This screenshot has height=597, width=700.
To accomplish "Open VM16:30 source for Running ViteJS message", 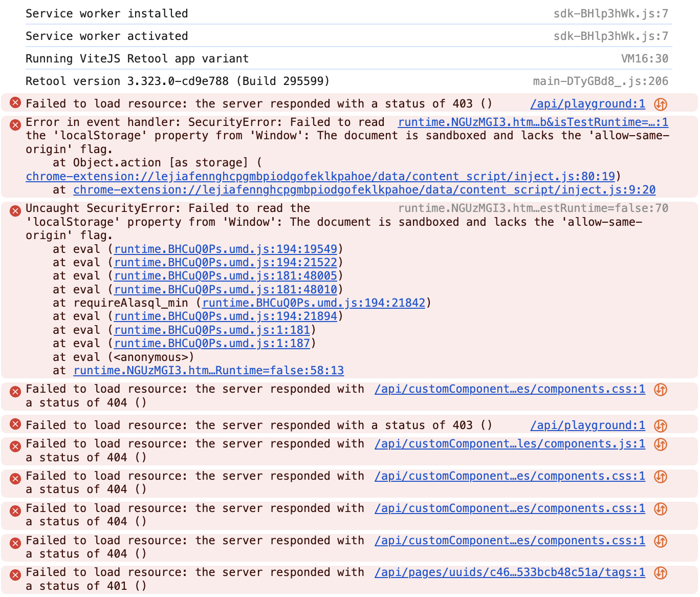I will coord(644,59).
